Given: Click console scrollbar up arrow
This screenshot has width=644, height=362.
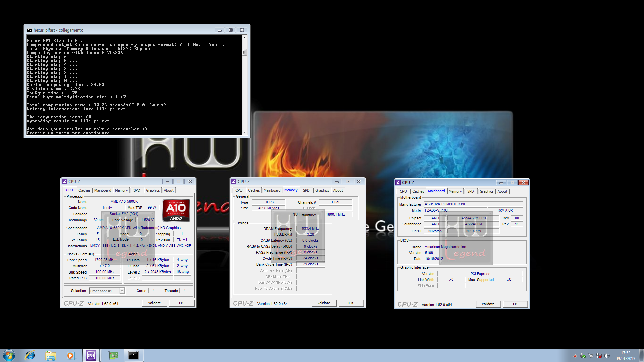Looking at the screenshot, I should (245, 38).
